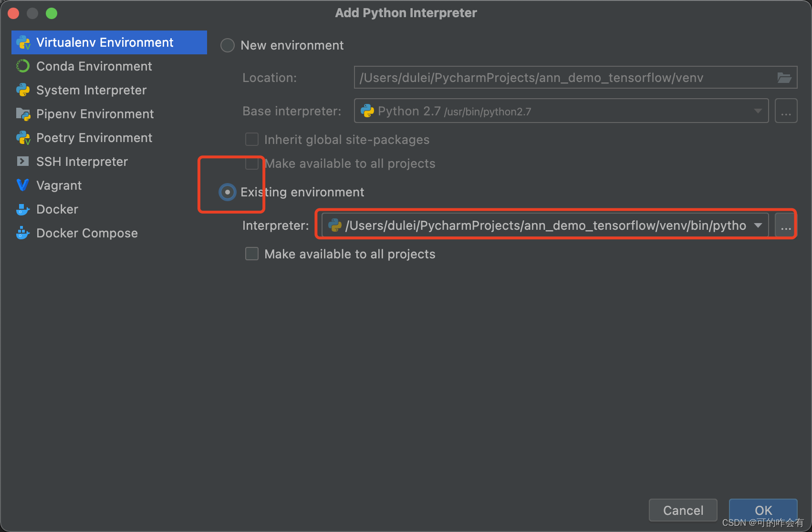Viewport: 812px width, 532px height.
Task: Choose Poetry Environment from list
Action: pos(109,138)
